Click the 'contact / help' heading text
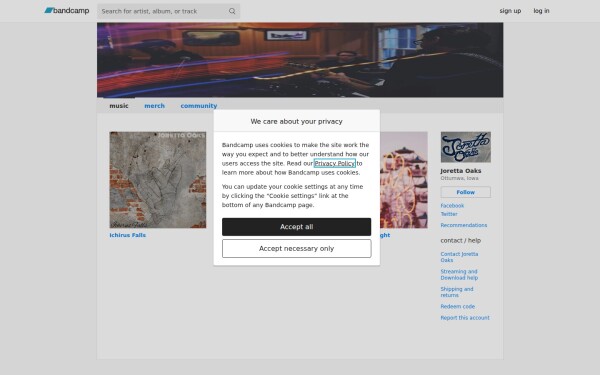The image size is (600, 375). [x=460, y=240]
